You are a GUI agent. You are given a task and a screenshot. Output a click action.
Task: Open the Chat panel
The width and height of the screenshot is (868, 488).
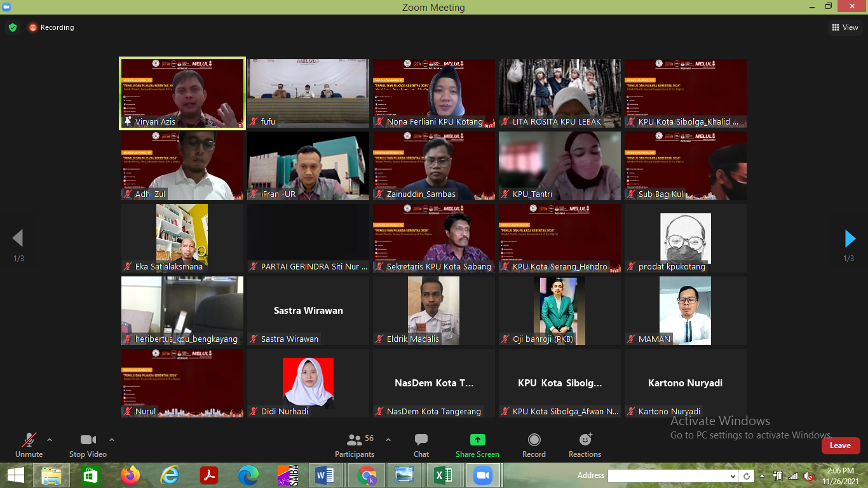tap(421, 445)
